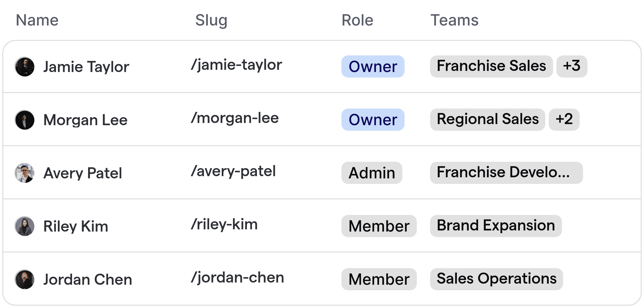Sort by the Role column header

coord(357,20)
